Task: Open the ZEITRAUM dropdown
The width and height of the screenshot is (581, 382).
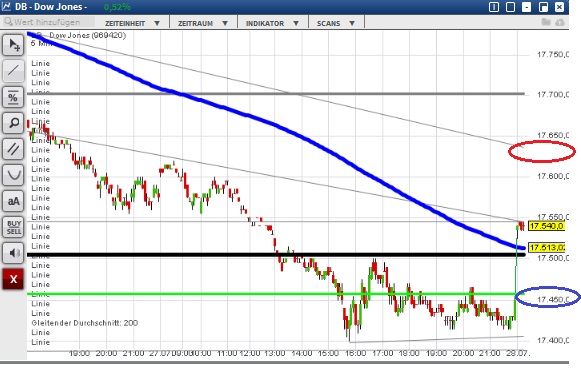Action: pyautogui.click(x=203, y=23)
